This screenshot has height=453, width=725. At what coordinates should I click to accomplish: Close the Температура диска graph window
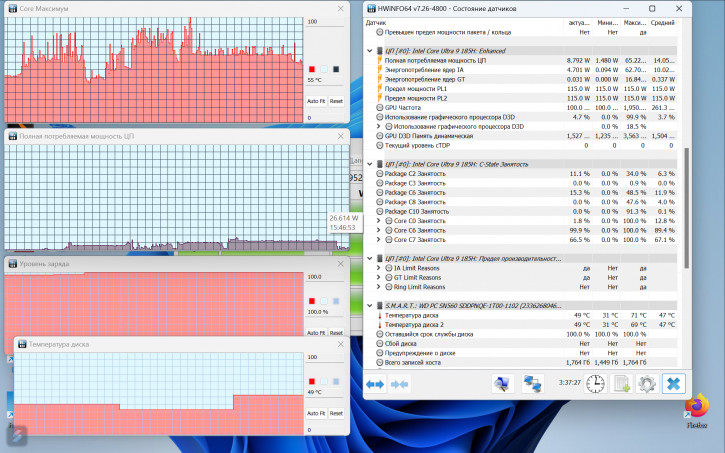coord(340,344)
